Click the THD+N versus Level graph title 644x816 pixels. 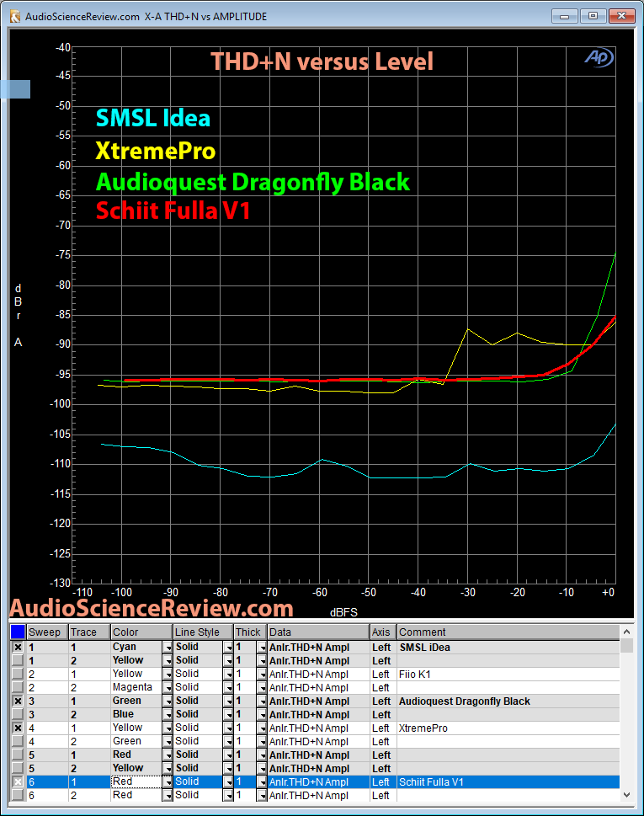click(x=322, y=61)
